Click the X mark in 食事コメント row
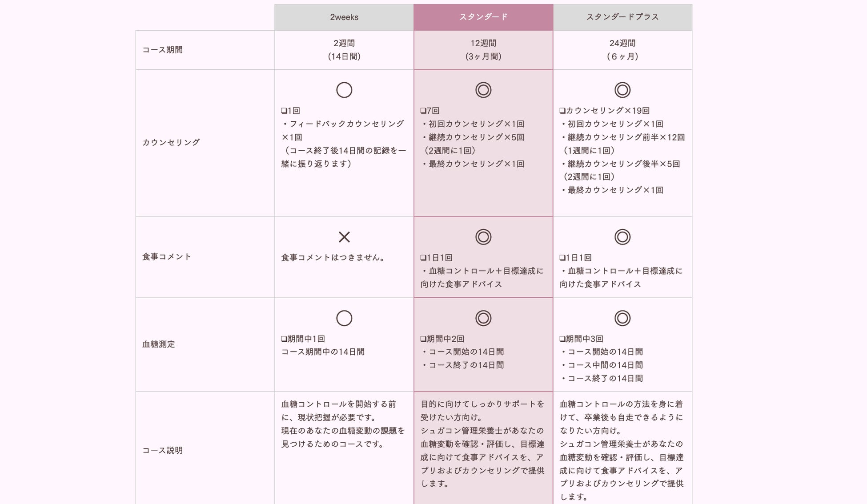 [x=344, y=237]
